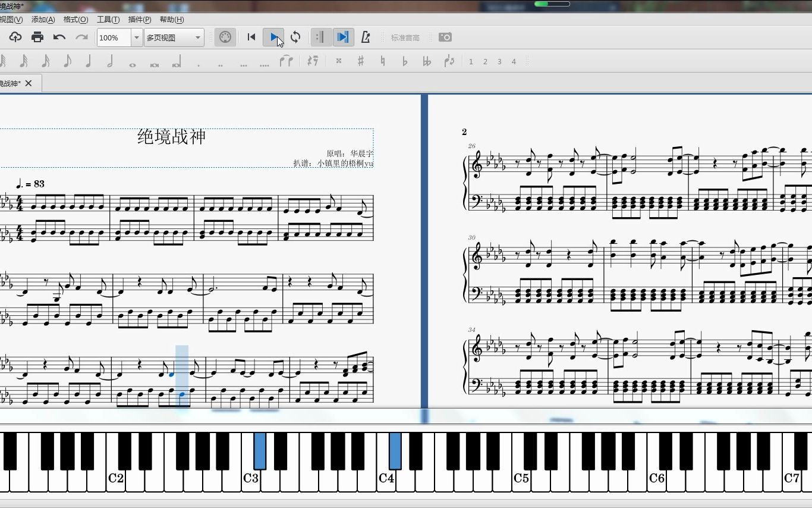Screen dimensions: 812x508
Task: Click the double augmentation dot
Action: [x=221, y=64]
